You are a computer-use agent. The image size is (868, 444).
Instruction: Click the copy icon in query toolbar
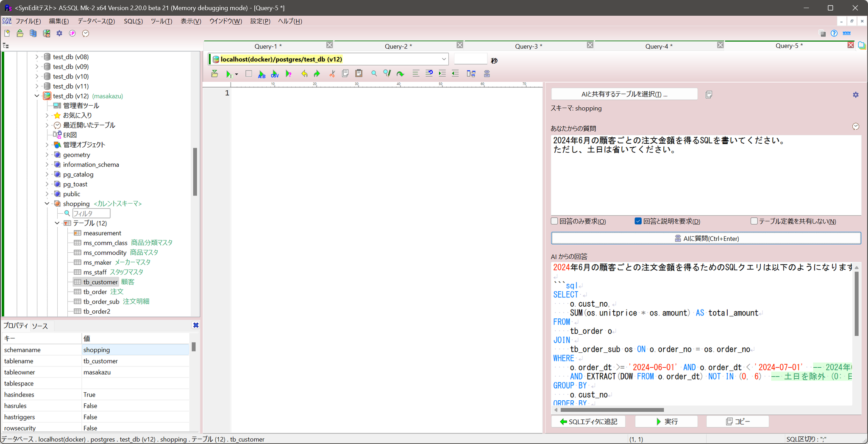pos(345,73)
